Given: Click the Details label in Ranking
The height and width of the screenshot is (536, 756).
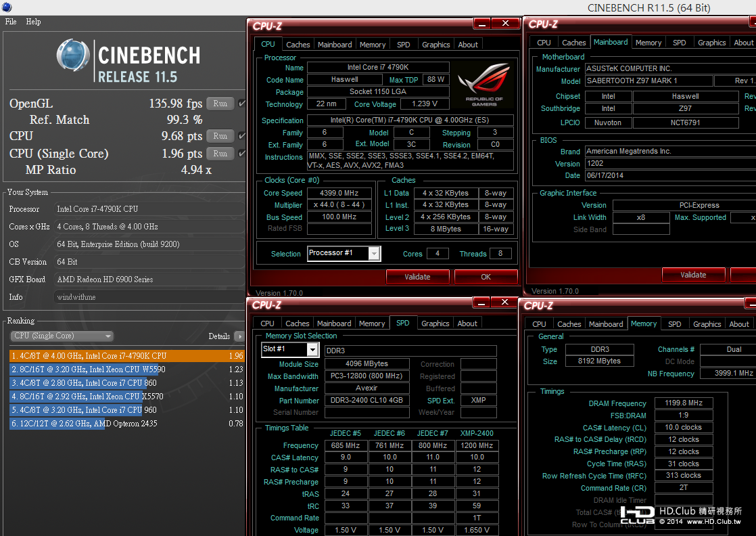Looking at the screenshot, I should coord(219,336).
